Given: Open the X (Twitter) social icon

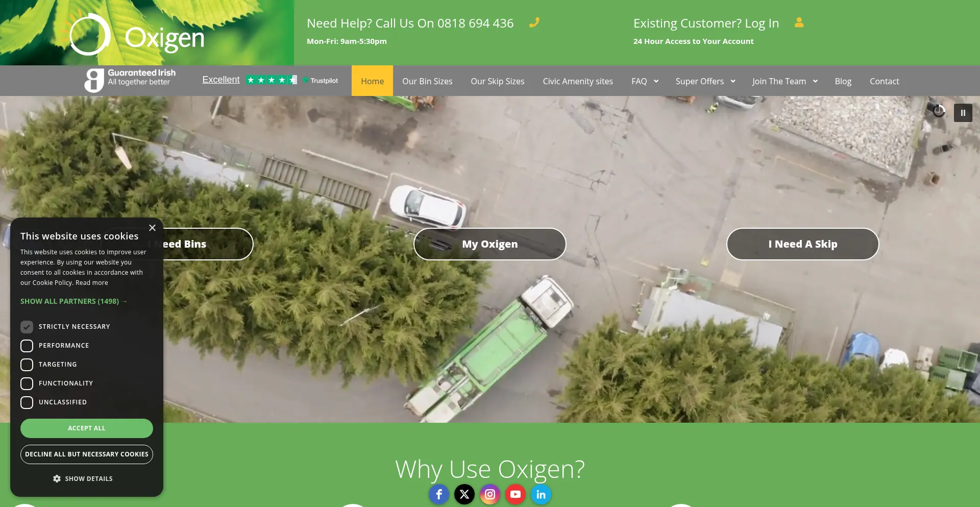Looking at the screenshot, I should 464,494.
